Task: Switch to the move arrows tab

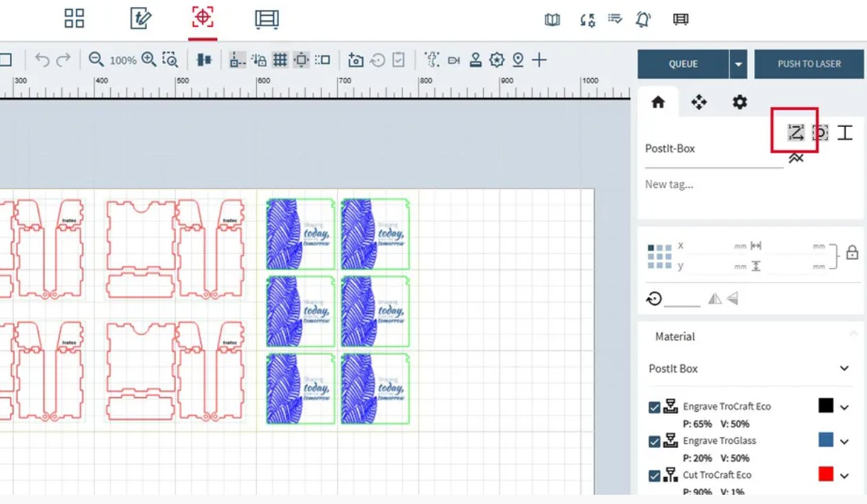Action: coord(699,103)
